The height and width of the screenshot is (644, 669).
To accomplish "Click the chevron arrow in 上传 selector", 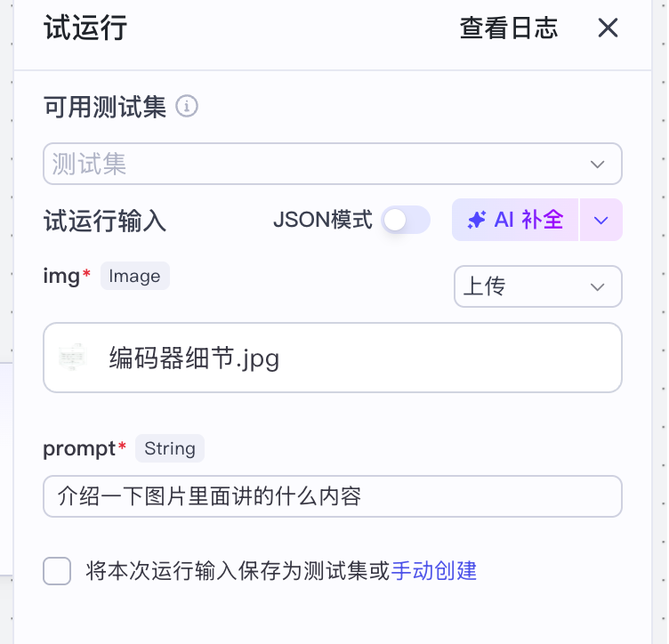I will tap(597, 286).
